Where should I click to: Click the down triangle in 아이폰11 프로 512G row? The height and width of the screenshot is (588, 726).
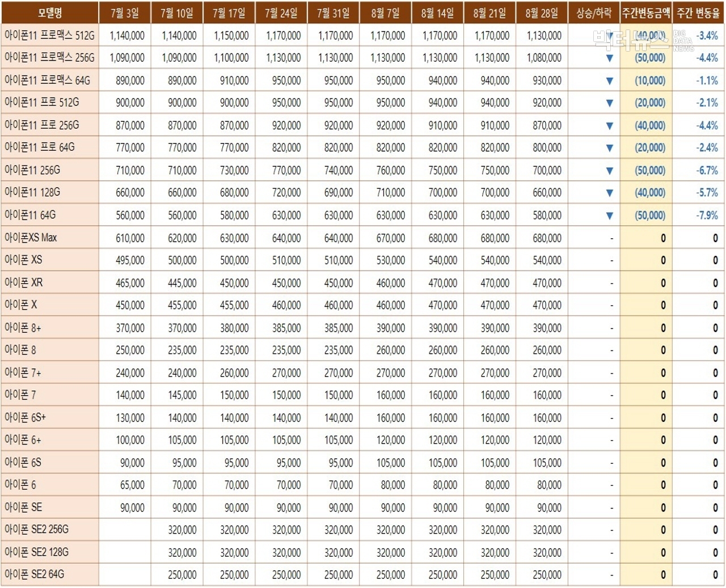[609, 103]
